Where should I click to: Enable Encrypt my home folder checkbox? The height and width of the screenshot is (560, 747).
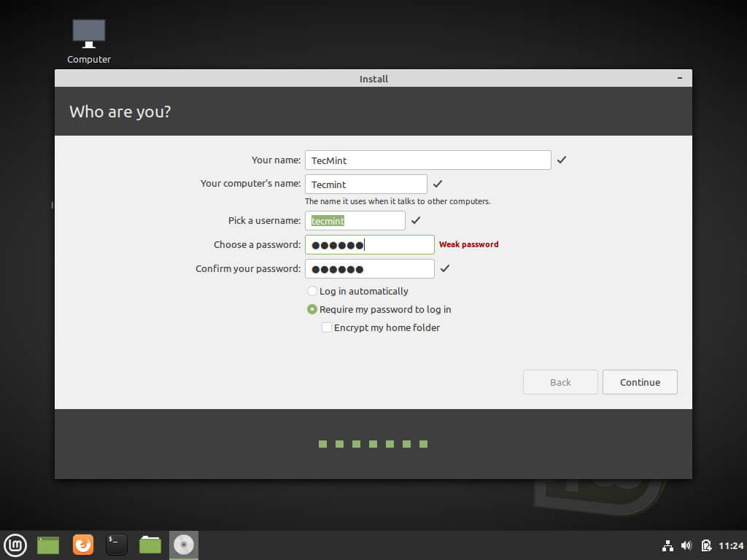click(x=327, y=327)
